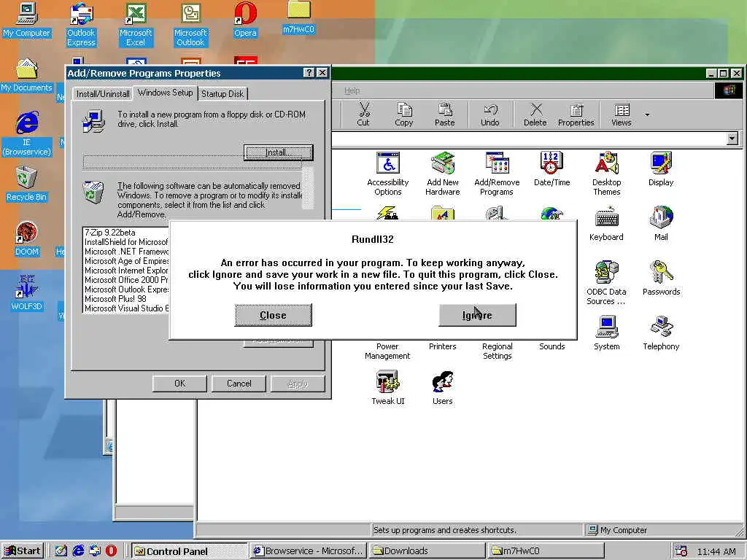Screen dimensions: 747x560
Task: Switch to the Install/Uninstall tab
Action: point(103,94)
